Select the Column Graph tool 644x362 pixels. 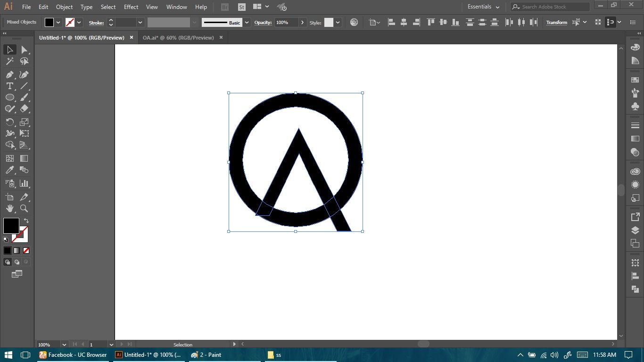click(24, 183)
